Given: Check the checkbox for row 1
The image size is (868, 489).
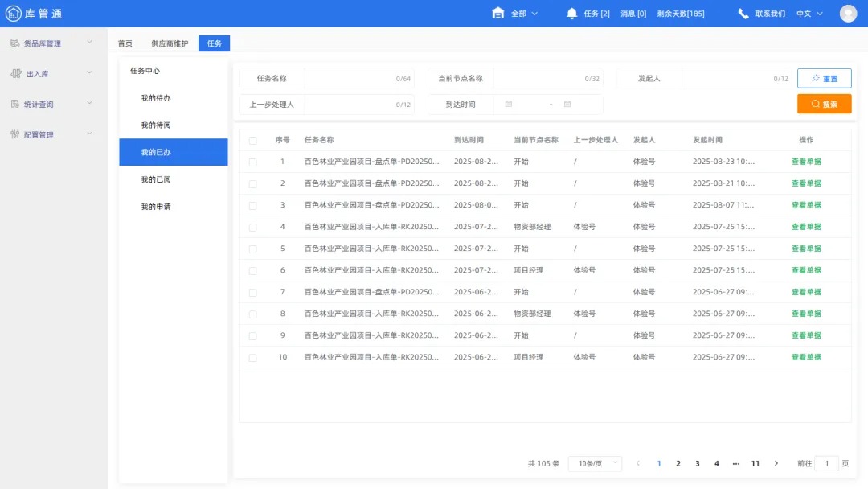Looking at the screenshot, I should [x=252, y=162].
